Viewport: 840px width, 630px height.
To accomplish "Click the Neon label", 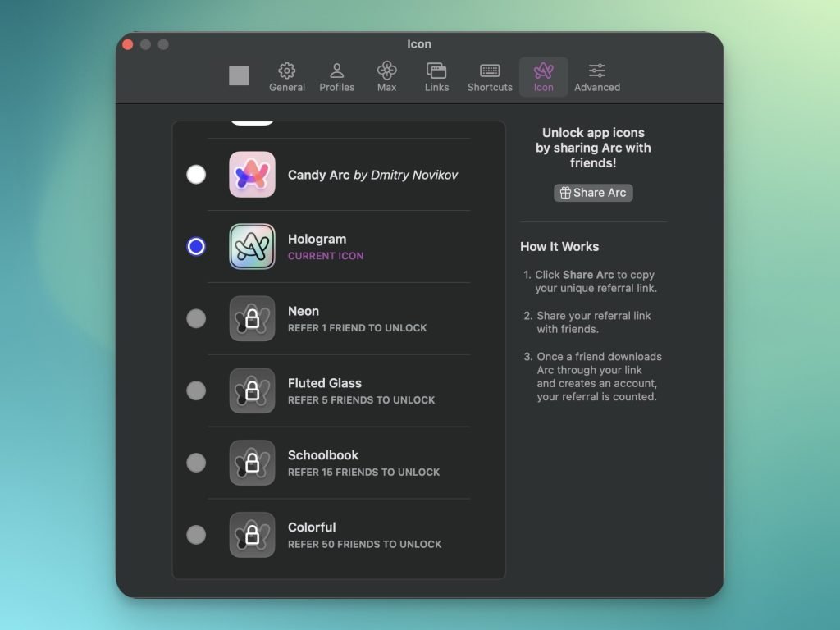I will coord(304,311).
